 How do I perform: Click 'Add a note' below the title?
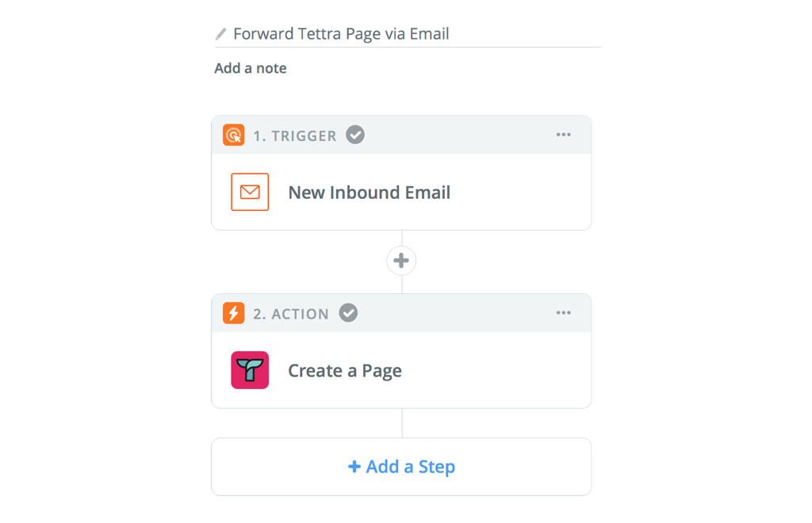coord(251,68)
